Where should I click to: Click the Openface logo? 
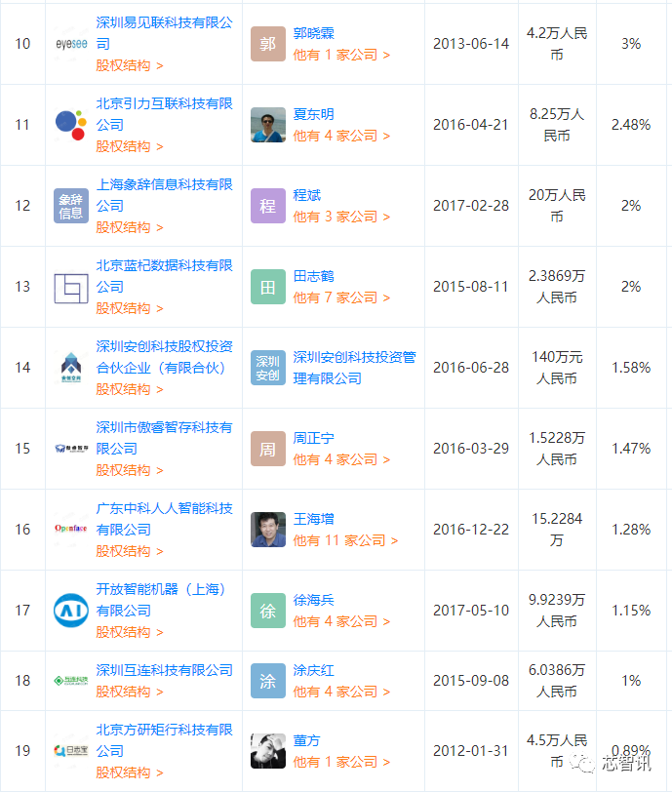click(71, 529)
